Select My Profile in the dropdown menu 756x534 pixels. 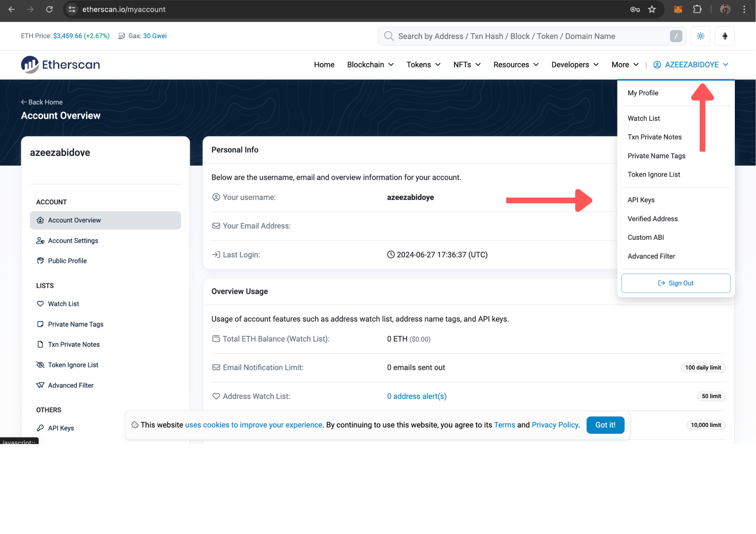coord(643,93)
